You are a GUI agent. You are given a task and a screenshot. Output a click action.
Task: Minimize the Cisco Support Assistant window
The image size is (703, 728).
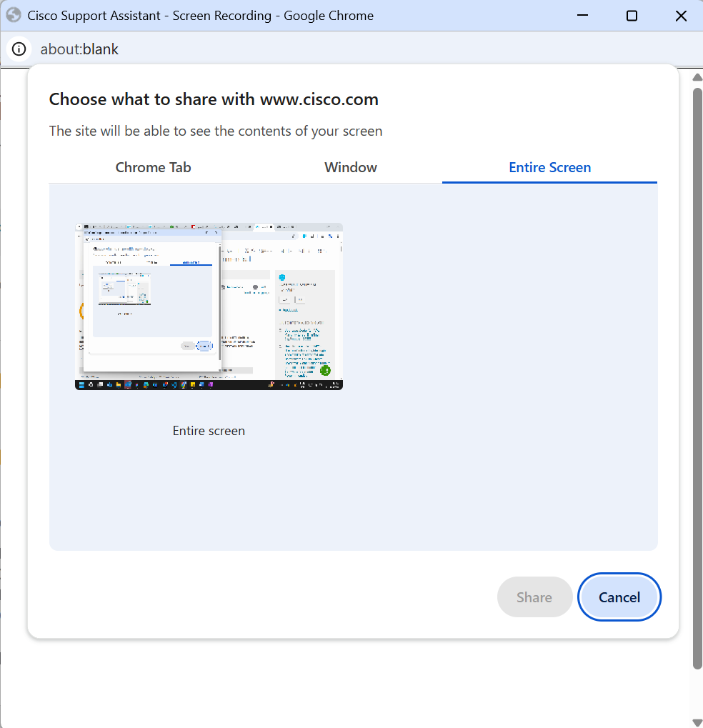pos(583,15)
